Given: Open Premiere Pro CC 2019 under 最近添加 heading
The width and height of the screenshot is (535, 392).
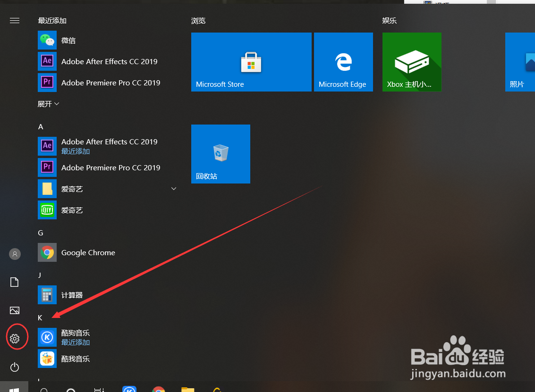Looking at the screenshot, I should 107,83.
